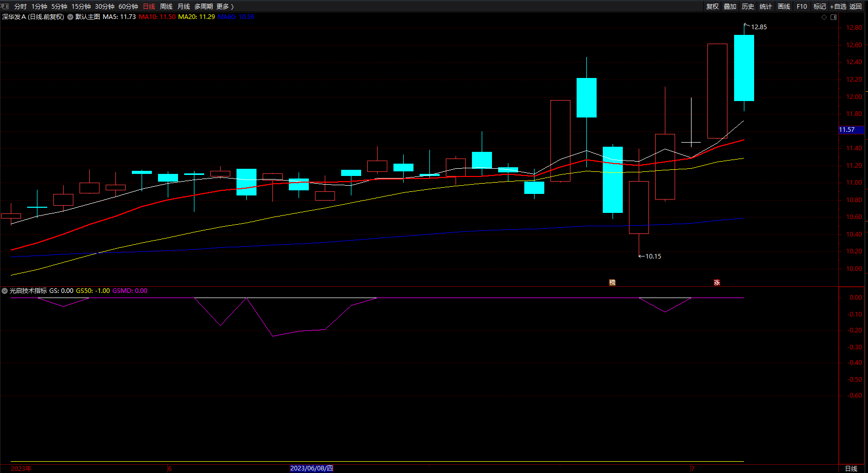Click the 日线 label at bottom right

pos(851,468)
